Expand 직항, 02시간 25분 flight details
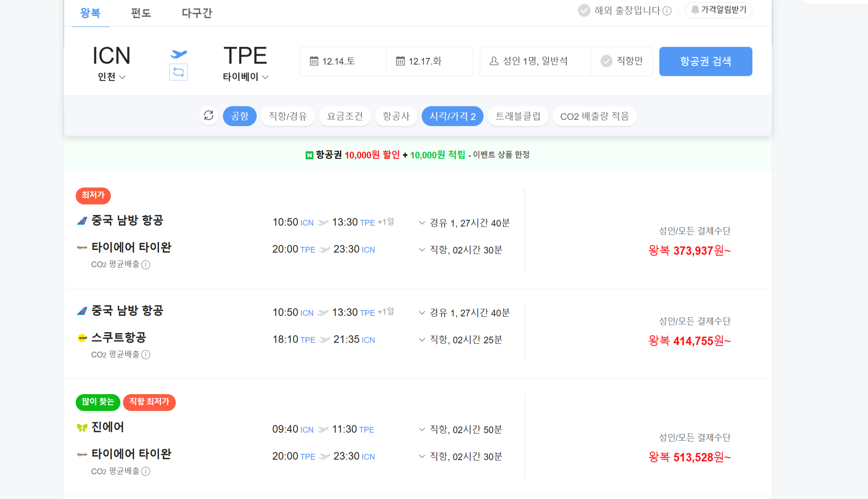Screen dimensions: 868x499 460,340
